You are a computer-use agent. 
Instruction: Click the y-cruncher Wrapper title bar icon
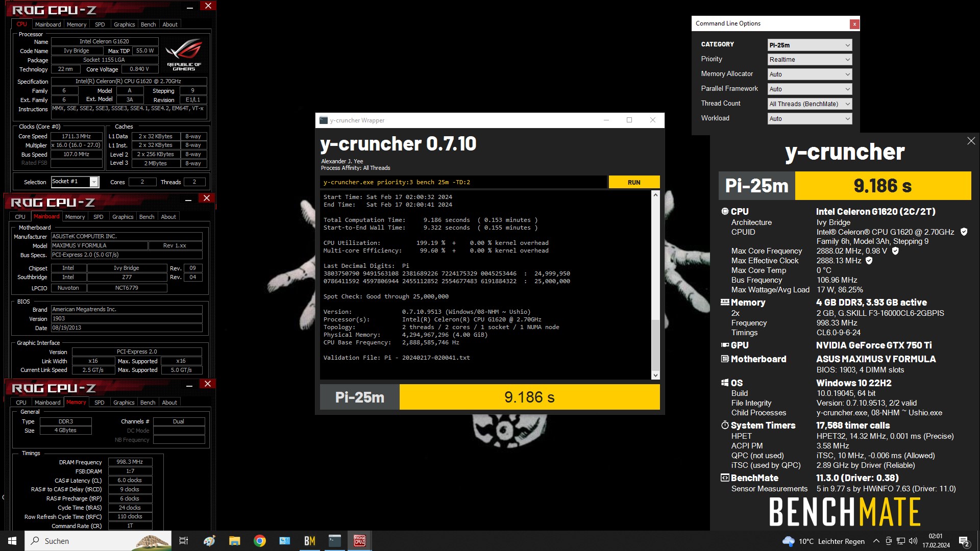click(324, 120)
